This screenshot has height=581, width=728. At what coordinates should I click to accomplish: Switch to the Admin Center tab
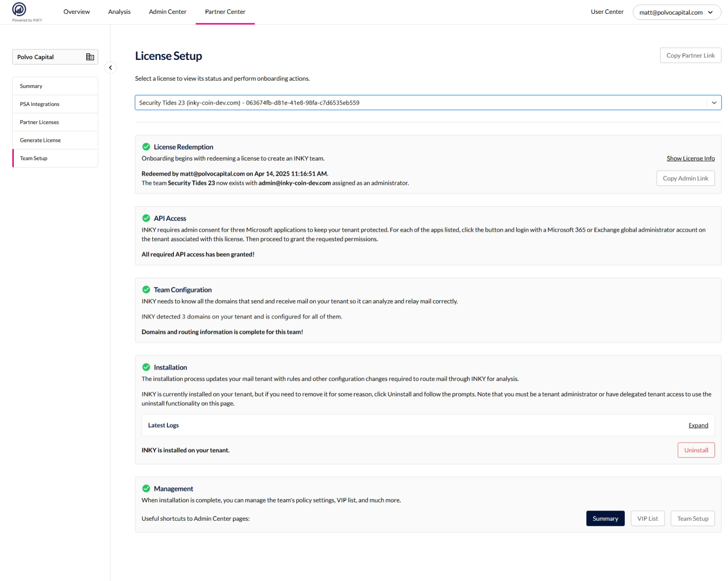167,12
